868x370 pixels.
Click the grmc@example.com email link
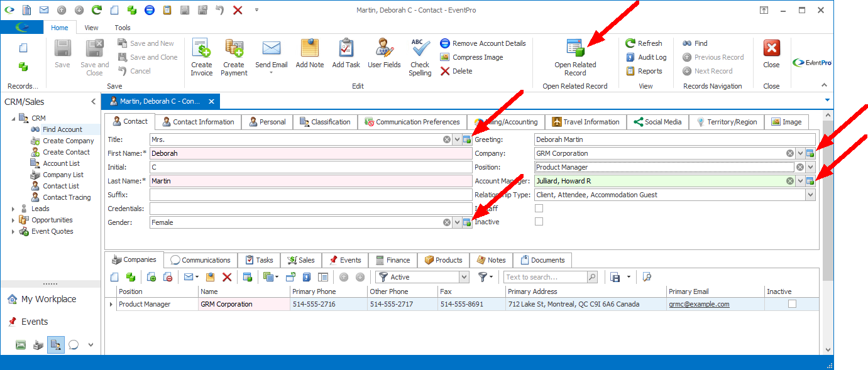699,304
